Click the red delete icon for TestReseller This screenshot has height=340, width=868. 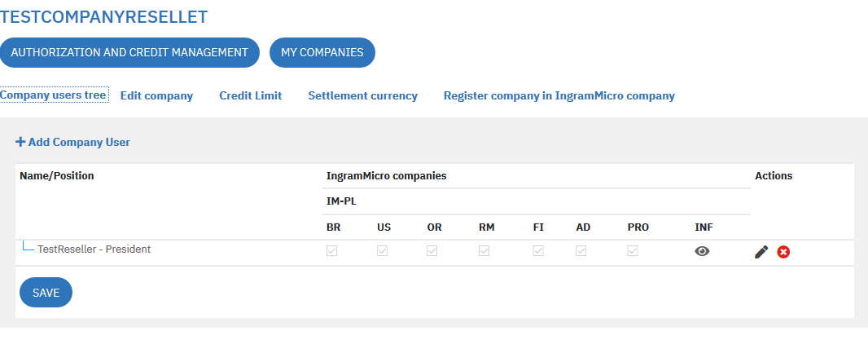(x=783, y=252)
